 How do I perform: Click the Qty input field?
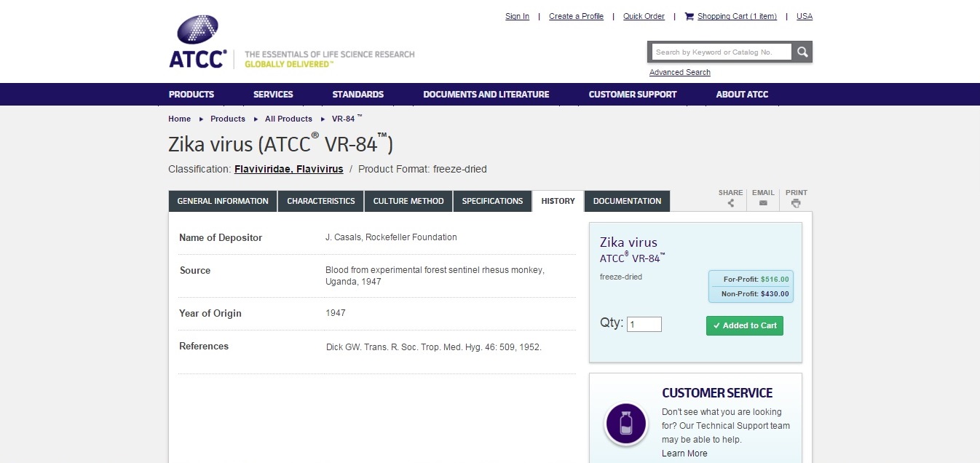tap(644, 325)
